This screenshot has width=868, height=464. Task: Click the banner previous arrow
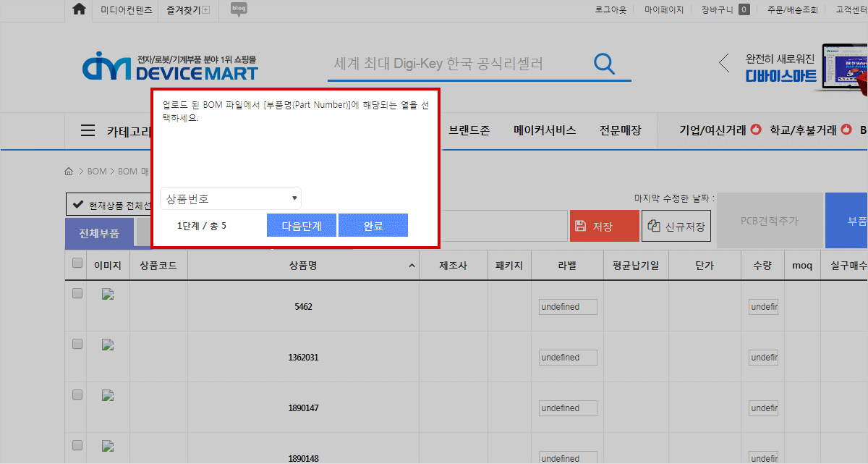(724, 63)
